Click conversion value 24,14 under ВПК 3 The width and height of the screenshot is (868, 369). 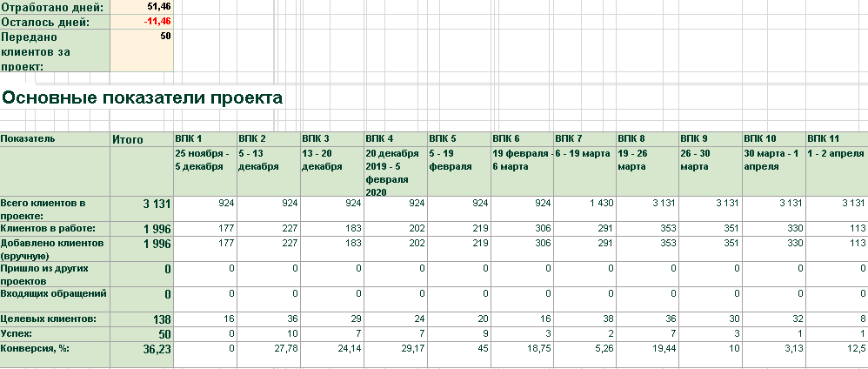(331, 354)
